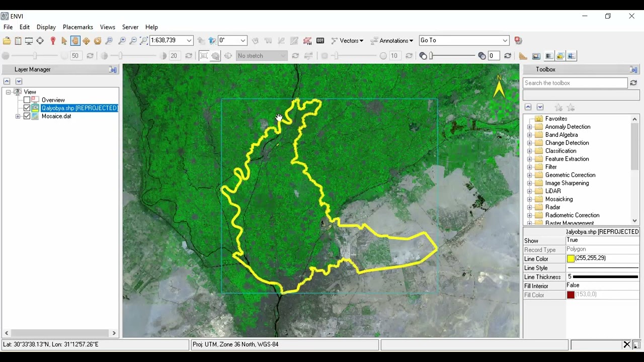The image size is (644, 362).
Task: Open the Vectors dropdown menu
Action: 347,41
